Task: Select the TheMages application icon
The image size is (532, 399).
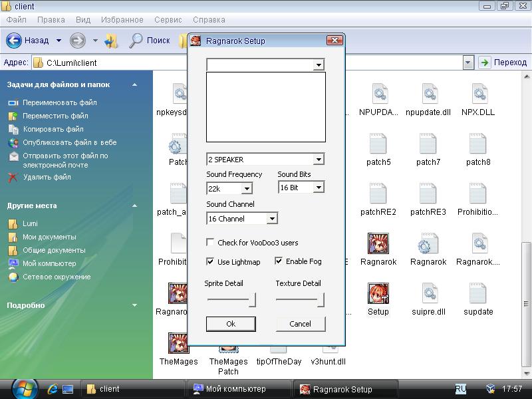Action: pos(178,343)
